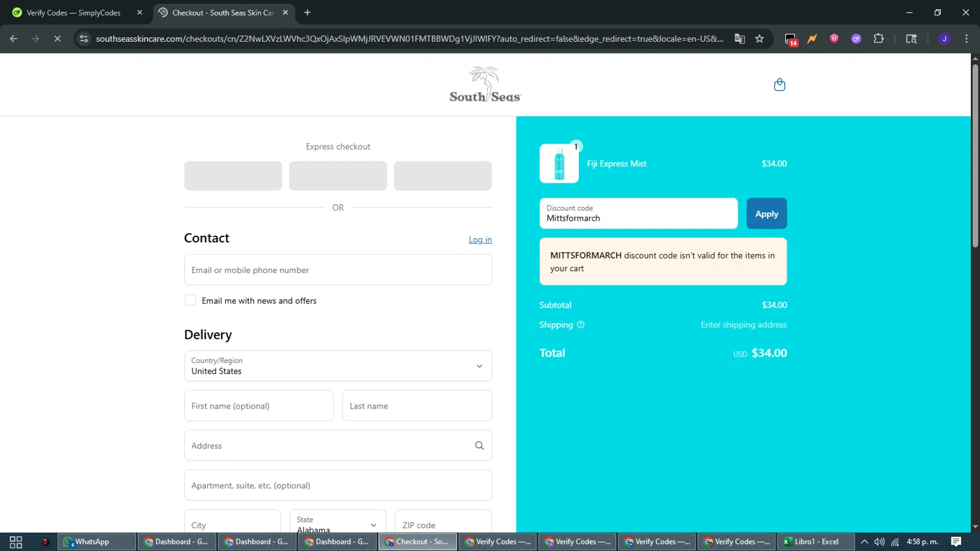Click the Fiji Express Mist product name
Screen dimensions: 980x551
coord(617,164)
